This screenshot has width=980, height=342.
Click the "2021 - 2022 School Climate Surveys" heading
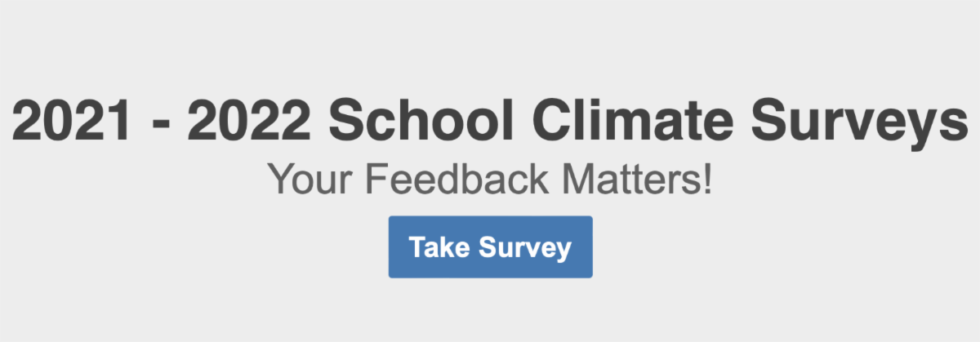(x=490, y=122)
